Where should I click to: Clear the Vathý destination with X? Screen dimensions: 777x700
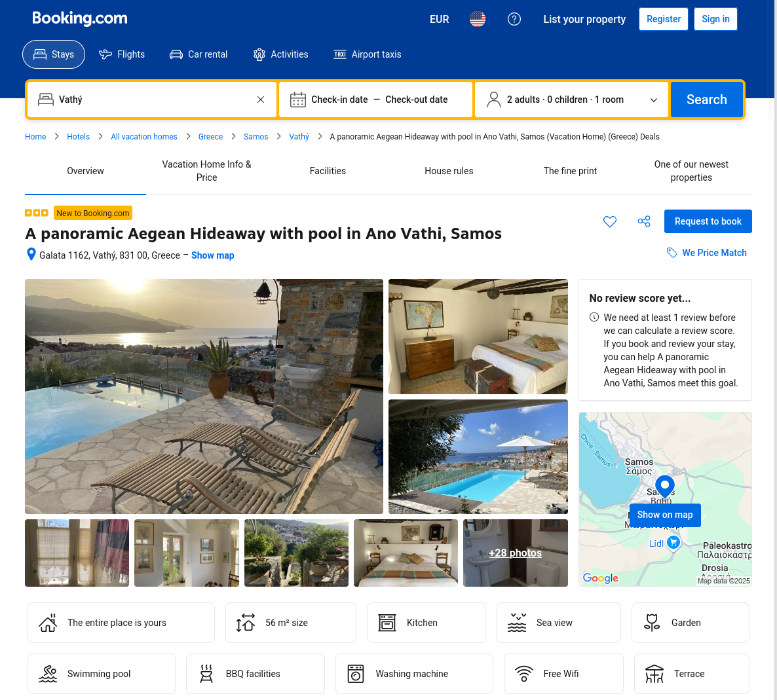coord(261,100)
